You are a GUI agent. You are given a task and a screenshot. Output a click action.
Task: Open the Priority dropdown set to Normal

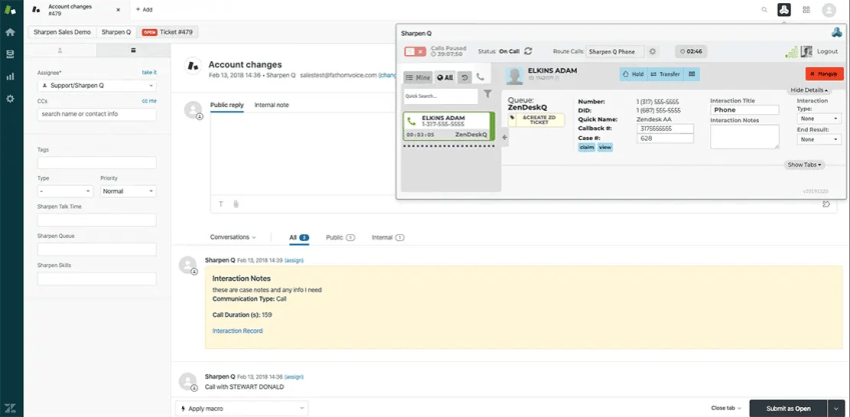pos(128,191)
